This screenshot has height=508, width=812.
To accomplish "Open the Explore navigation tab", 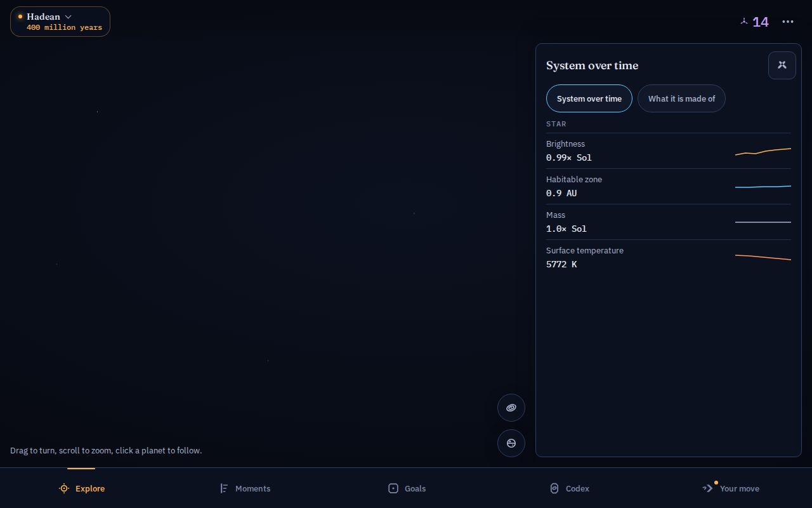I will coord(81,488).
